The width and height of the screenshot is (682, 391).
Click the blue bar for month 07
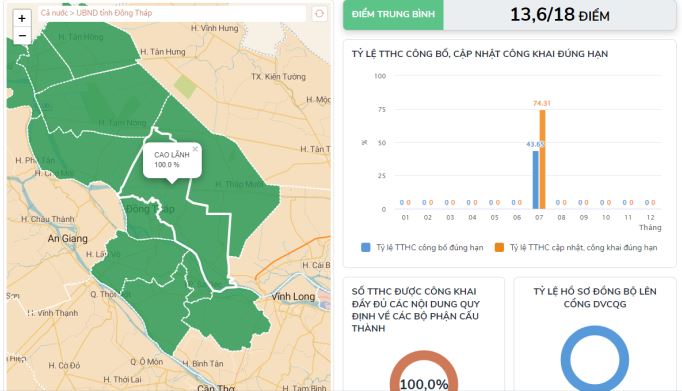click(536, 180)
